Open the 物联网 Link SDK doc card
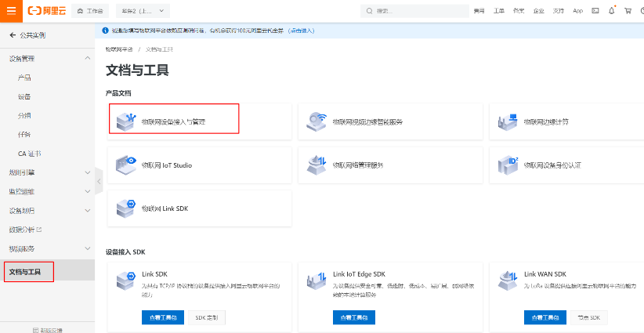Screen dimensions: 644x333 tap(200, 208)
